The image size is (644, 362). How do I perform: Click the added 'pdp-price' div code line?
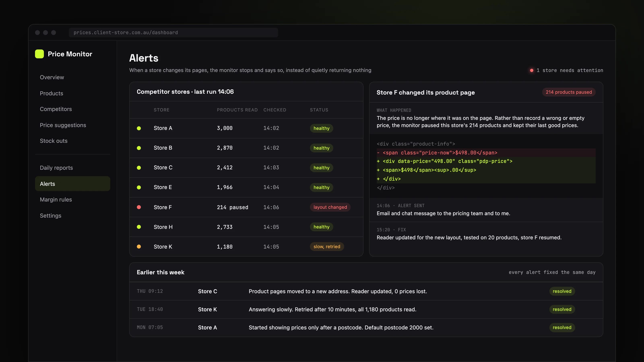[x=486, y=161]
